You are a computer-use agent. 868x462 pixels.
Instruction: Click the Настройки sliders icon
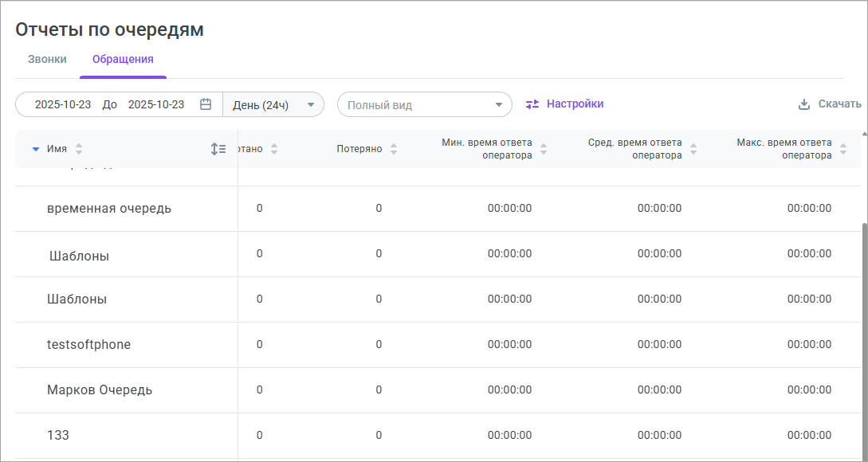point(532,104)
